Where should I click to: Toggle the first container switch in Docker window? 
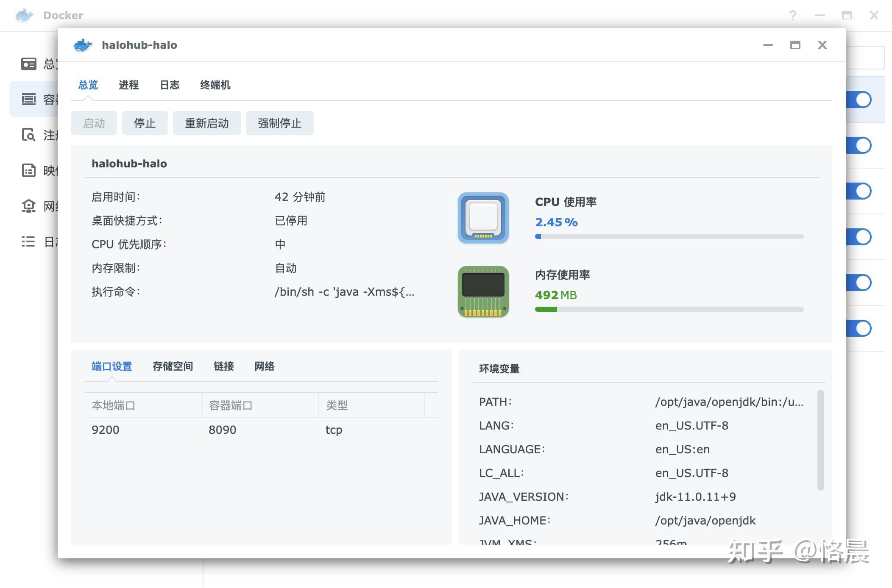(859, 100)
